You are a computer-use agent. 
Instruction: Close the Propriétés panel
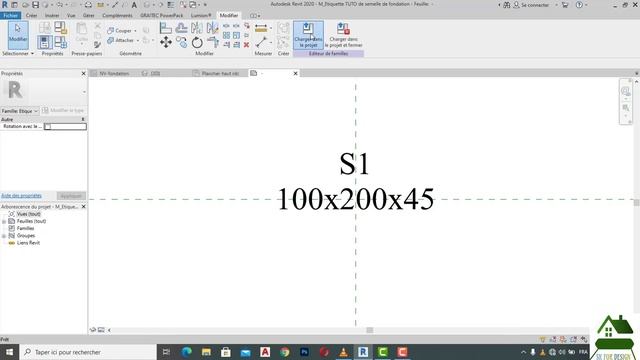point(83,73)
